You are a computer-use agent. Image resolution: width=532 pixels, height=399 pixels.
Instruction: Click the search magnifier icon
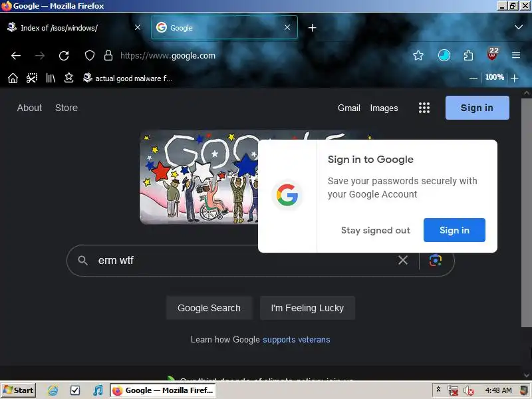pos(82,260)
